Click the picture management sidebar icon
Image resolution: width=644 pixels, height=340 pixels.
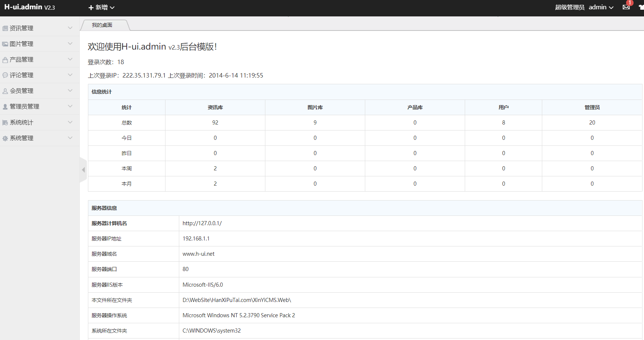point(5,44)
